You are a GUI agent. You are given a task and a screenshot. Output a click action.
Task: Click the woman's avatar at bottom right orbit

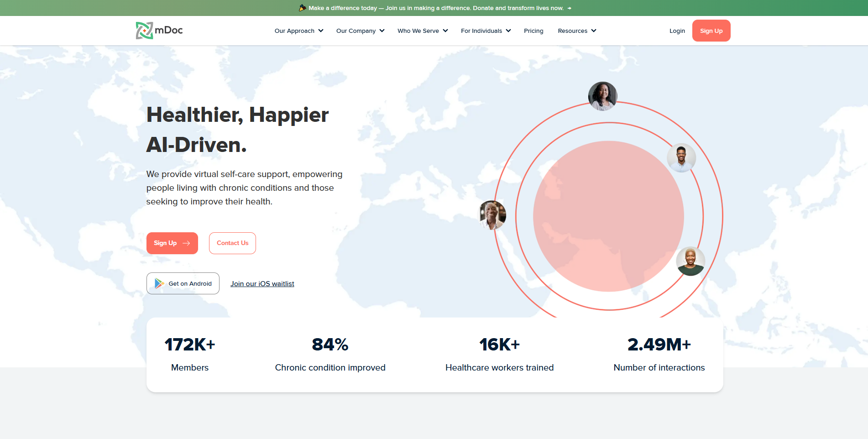(x=690, y=261)
